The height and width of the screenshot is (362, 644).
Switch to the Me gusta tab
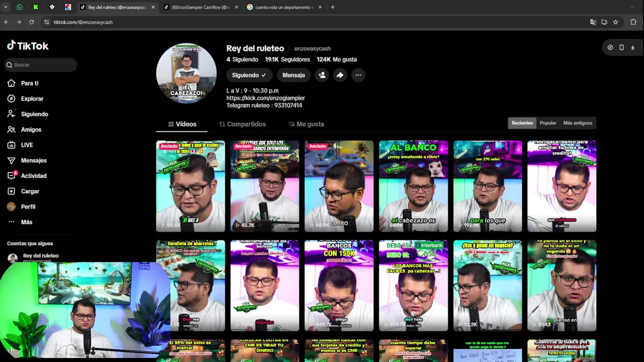click(x=306, y=124)
